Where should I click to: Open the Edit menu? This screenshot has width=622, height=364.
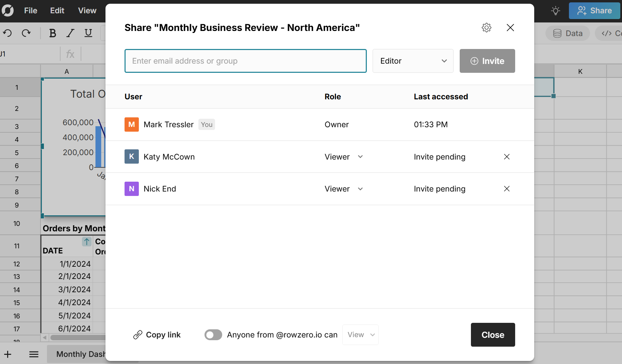click(x=57, y=11)
